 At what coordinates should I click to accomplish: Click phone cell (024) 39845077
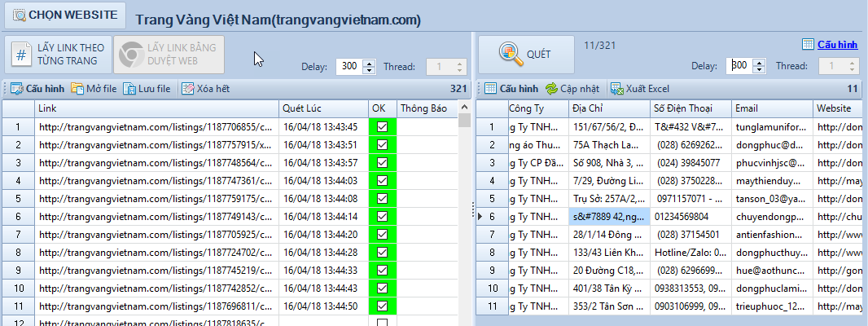tap(690, 163)
